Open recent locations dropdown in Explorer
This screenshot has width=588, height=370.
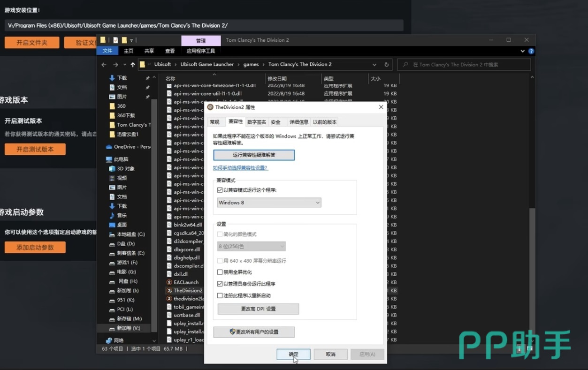(125, 65)
